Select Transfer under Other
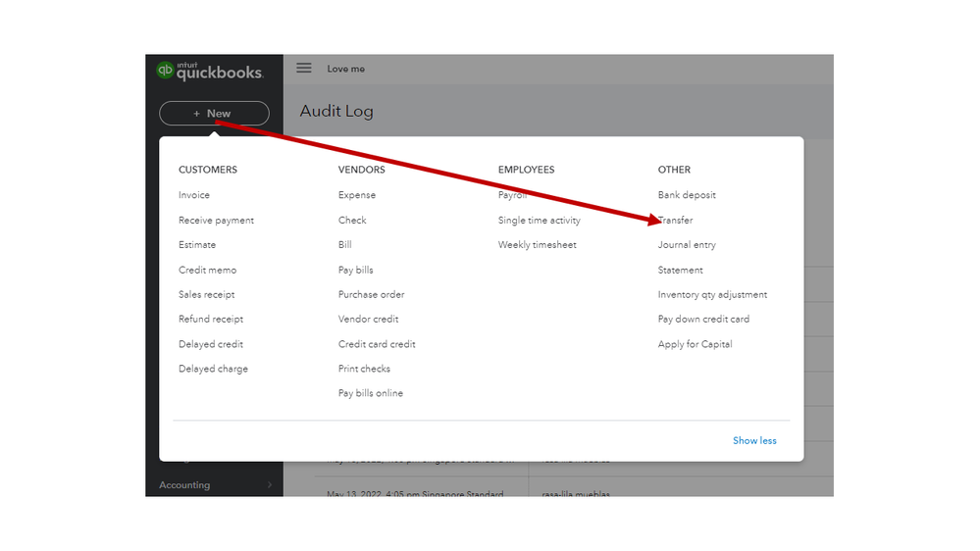This screenshot has height=551, width=980. click(677, 221)
